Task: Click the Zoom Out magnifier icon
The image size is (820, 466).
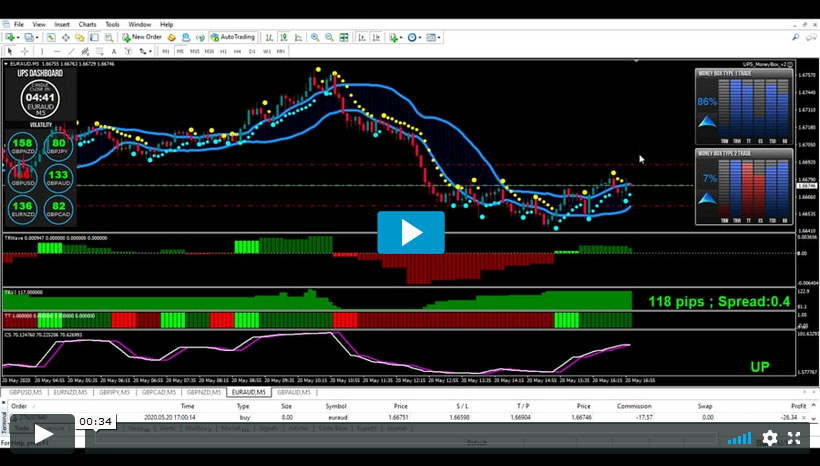Action: click(x=329, y=37)
